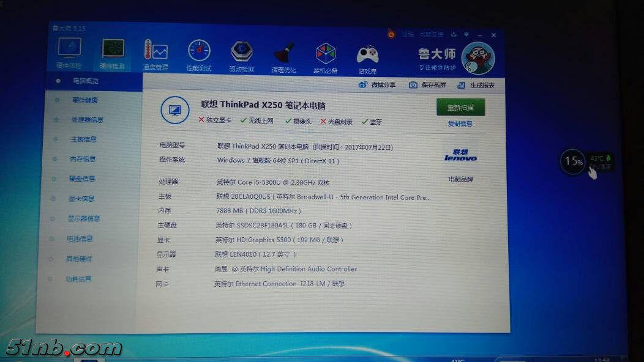Open 清理优化 cleanup optimization
Screen dimensions: 644x362
[284, 57]
